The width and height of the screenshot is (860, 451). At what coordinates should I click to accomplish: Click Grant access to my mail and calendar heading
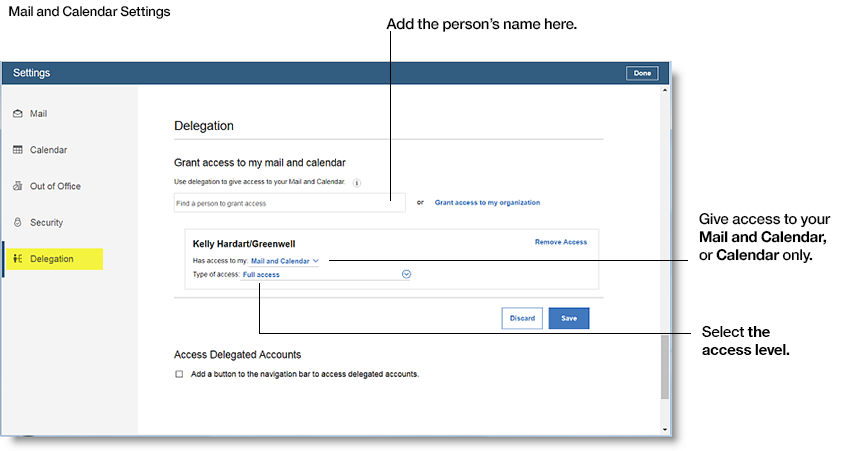[259, 163]
